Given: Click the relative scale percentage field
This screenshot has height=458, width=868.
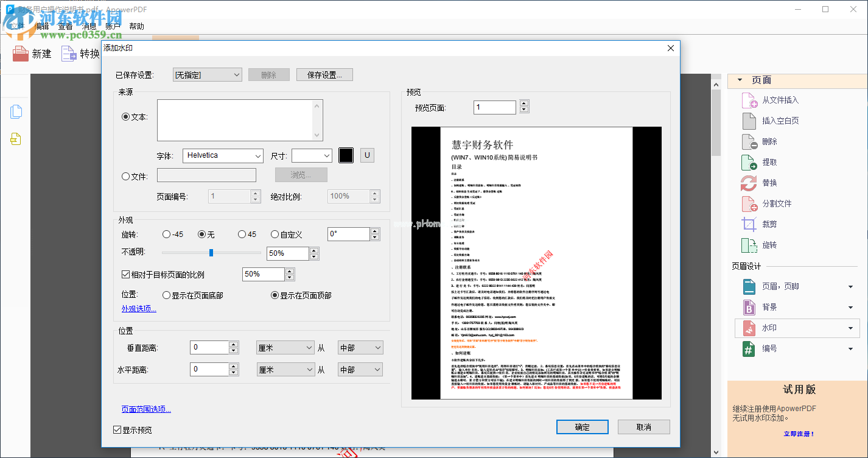Looking at the screenshot, I should [x=264, y=275].
